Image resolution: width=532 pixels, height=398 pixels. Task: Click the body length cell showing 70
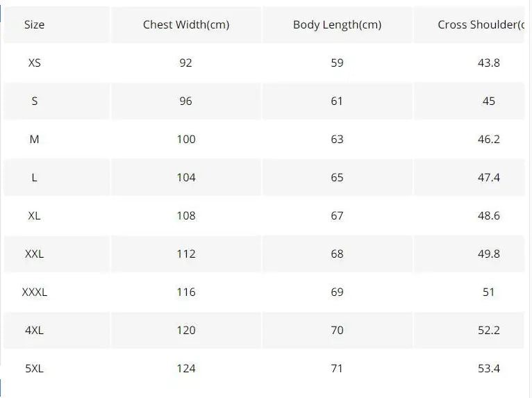click(x=337, y=330)
